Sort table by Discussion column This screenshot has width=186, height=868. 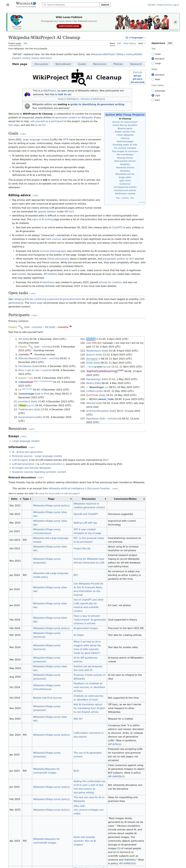click(90, 499)
